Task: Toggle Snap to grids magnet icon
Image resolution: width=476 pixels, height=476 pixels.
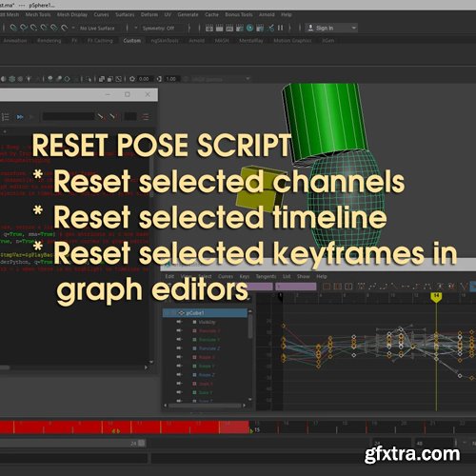Action: [13, 28]
